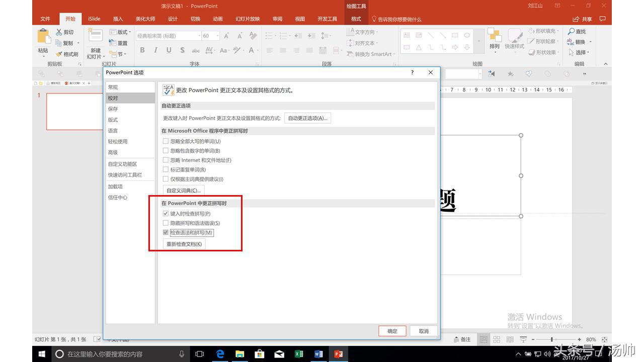Open the Shape Effects dropdown
This screenshot has width=644, height=362.
click(x=543, y=52)
